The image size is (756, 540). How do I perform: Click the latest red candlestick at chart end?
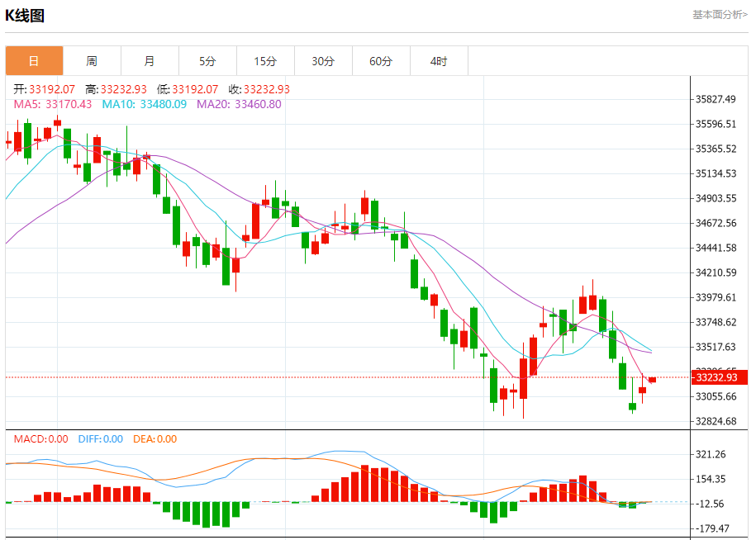tap(653, 380)
